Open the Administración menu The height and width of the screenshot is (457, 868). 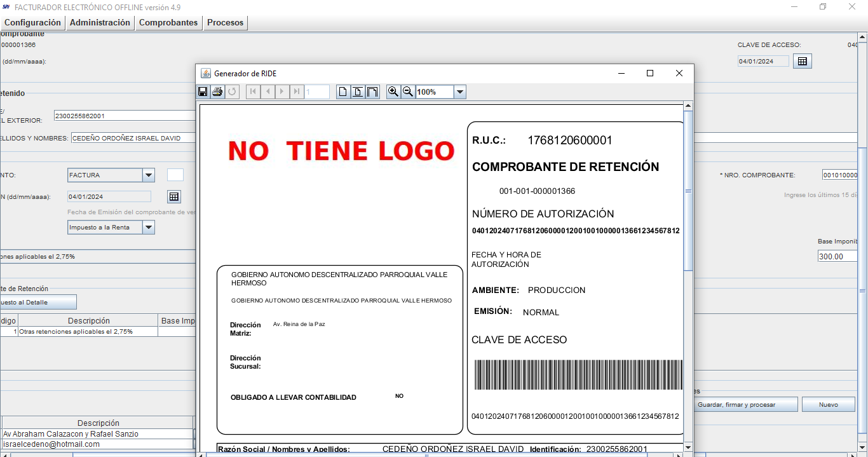[100, 22]
